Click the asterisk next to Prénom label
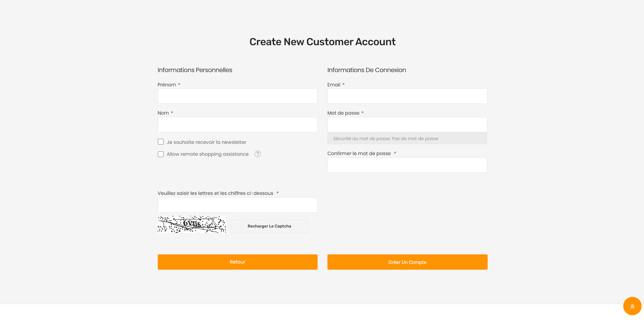The width and height of the screenshot is (644, 320). coord(179,84)
